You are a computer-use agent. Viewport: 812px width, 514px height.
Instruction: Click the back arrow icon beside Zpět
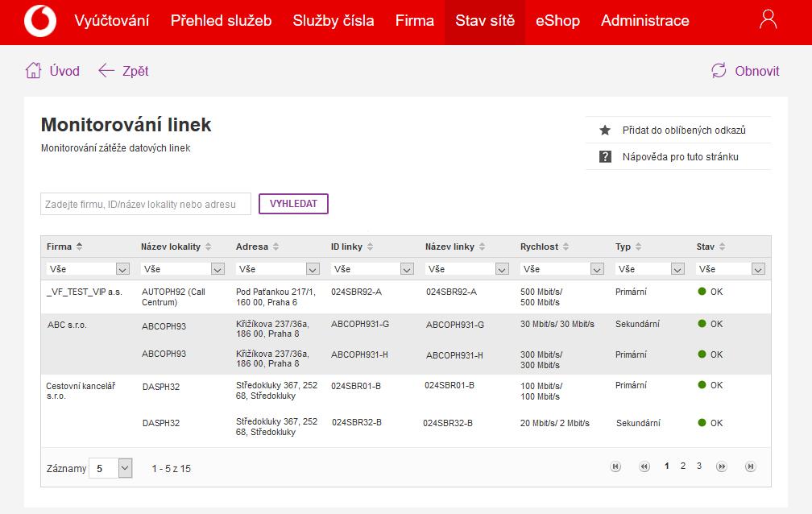(x=106, y=70)
